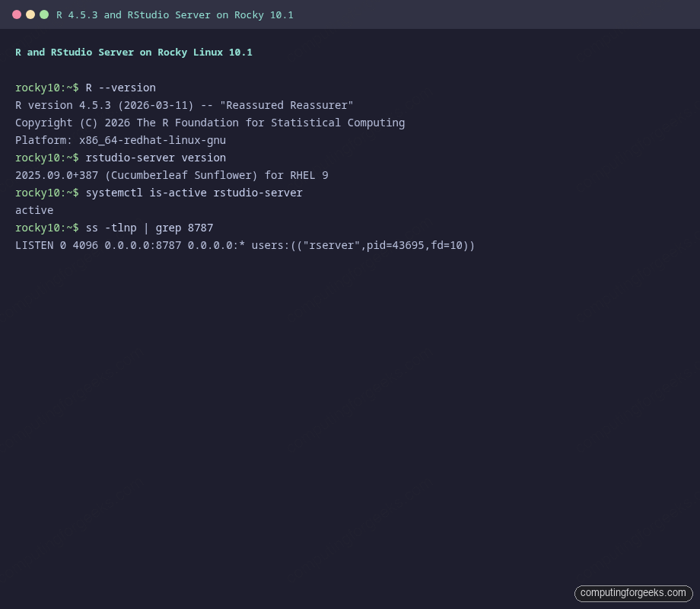This screenshot has width=700, height=609.
Task: Click the prompt before the ss command
Action: (46, 228)
